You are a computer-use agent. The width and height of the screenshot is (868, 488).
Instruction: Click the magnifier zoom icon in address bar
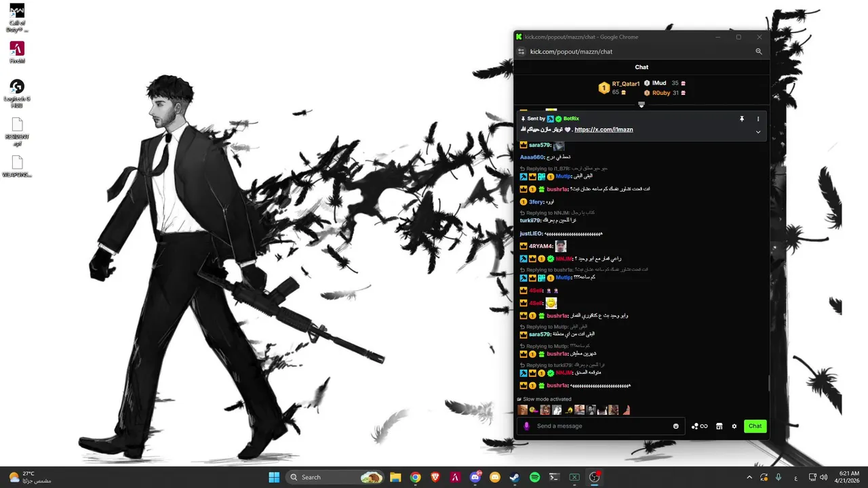pos(759,52)
